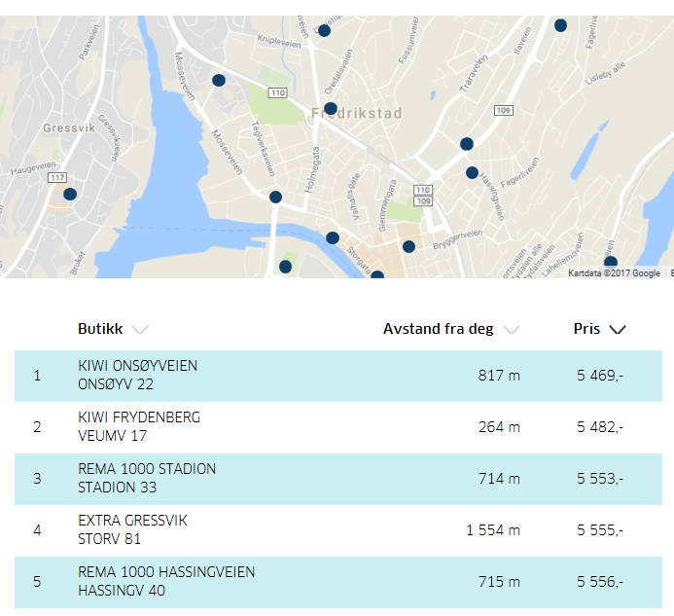The height and width of the screenshot is (616, 674).
Task: Click rank number 1 in table
Action: tap(37, 376)
